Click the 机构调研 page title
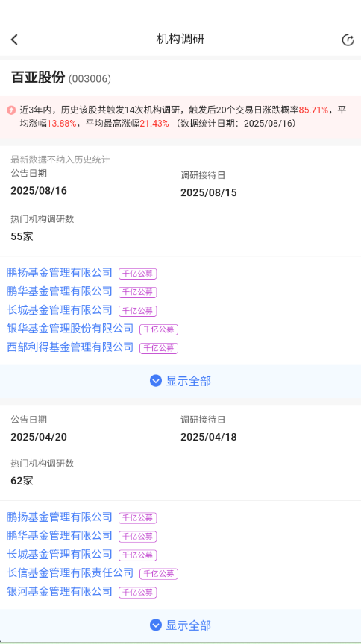Screen dimensions: 361x644 click(180, 40)
